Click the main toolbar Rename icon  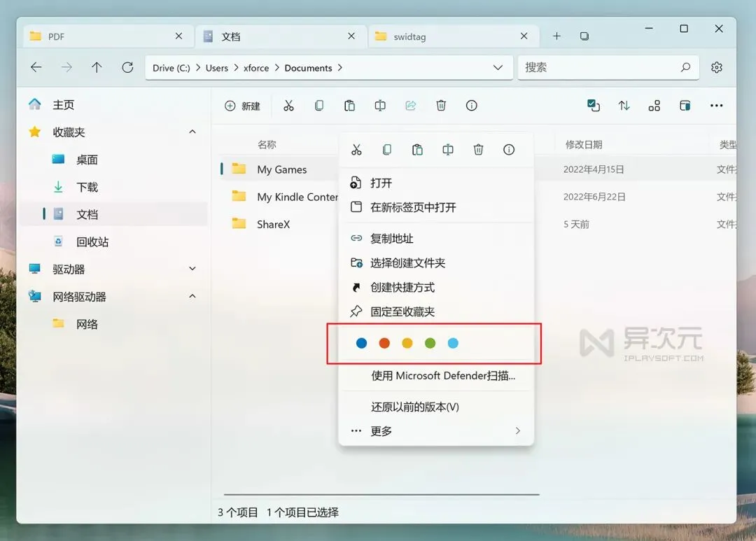pyautogui.click(x=380, y=106)
